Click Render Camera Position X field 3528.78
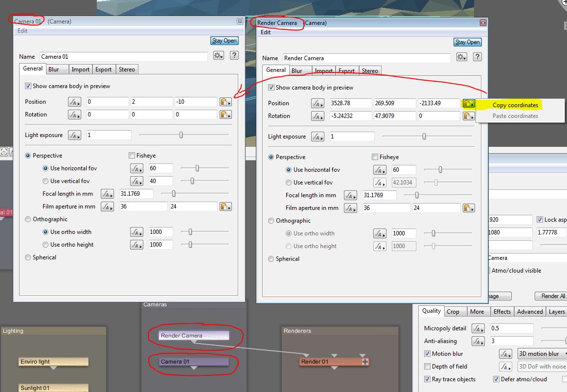This screenshot has height=392, width=567. tap(350, 103)
